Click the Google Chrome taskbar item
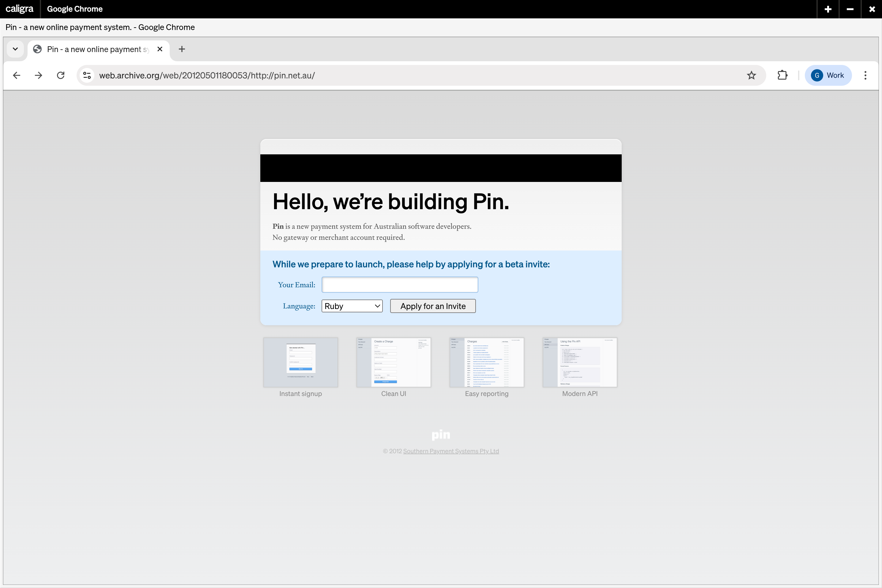This screenshot has height=588, width=882. 75,9
